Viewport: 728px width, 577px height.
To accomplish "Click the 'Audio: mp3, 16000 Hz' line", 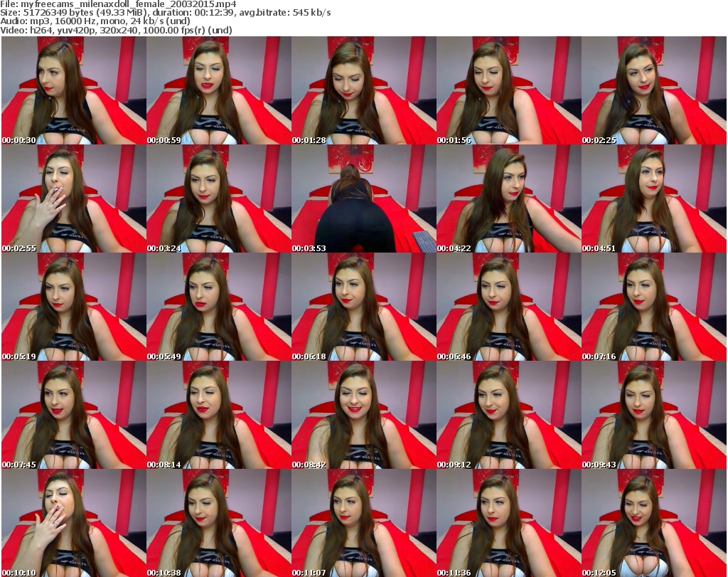I will pyautogui.click(x=95, y=21).
